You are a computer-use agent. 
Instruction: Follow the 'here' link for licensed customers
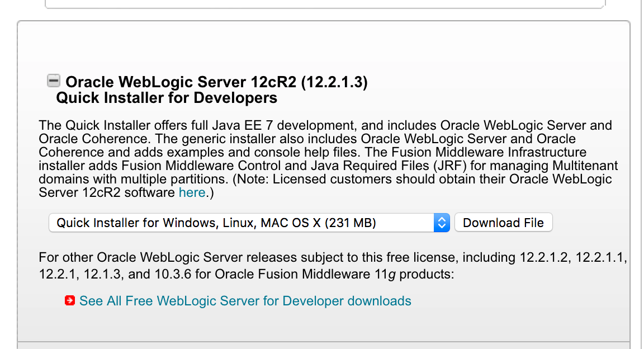point(192,192)
